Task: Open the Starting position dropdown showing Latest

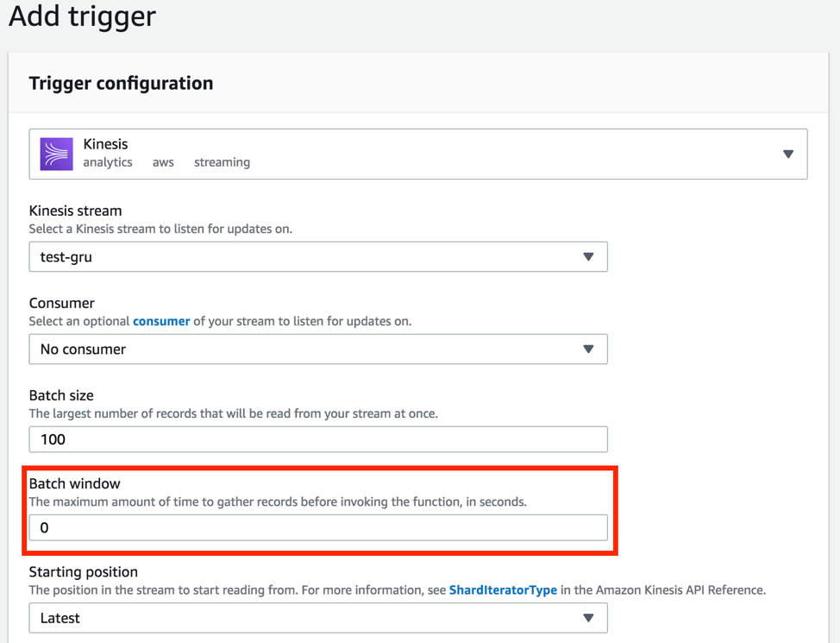Action: pos(318,618)
